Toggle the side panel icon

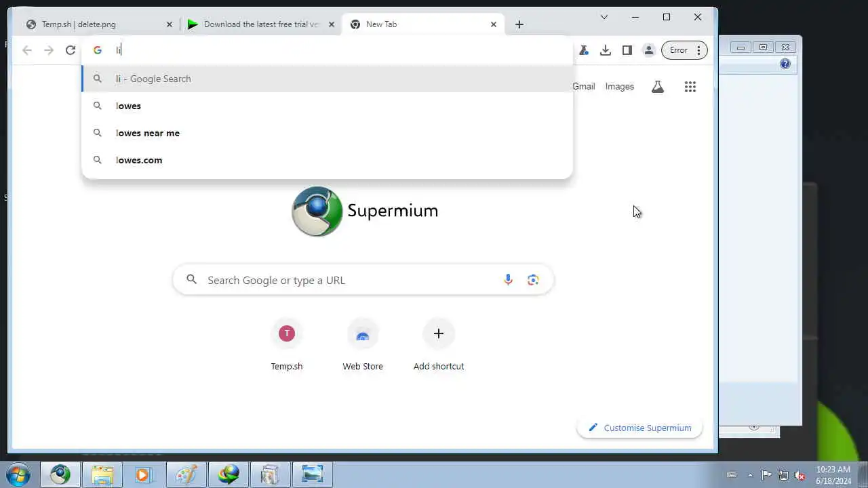coord(627,50)
